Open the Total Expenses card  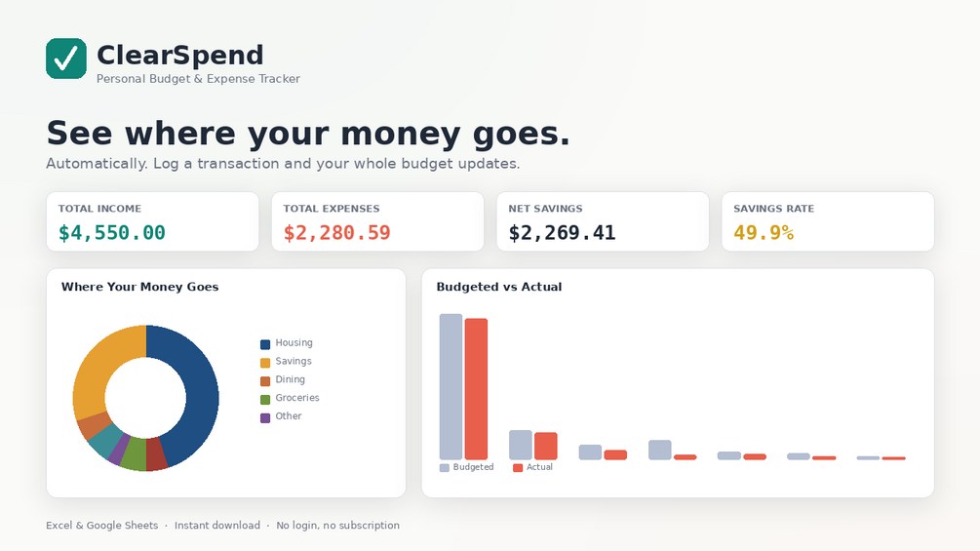pos(377,221)
